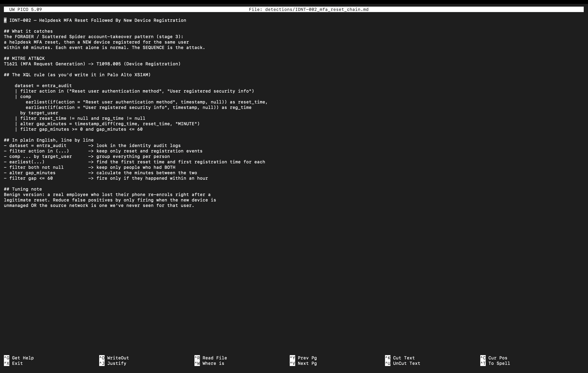Click the ^C Cur Pos command

coord(494,358)
